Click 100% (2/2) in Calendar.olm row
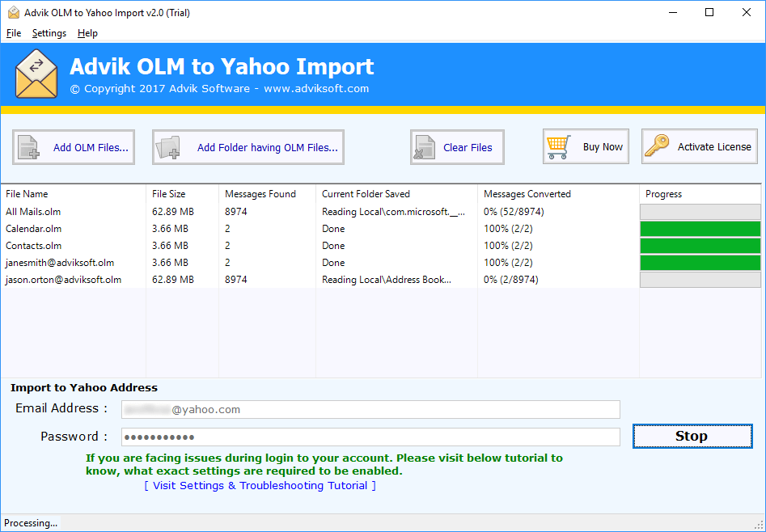The height and width of the screenshot is (532, 766). (508, 229)
